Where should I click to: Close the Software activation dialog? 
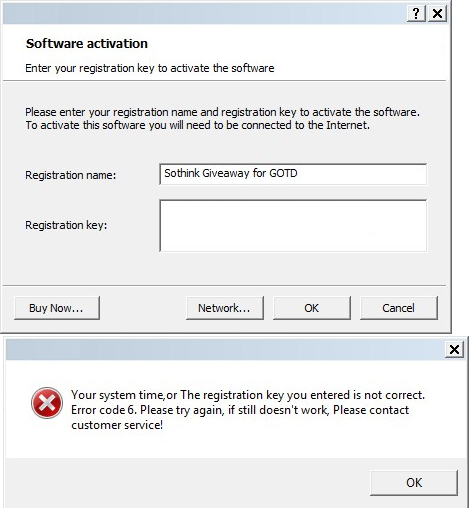tap(437, 13)
